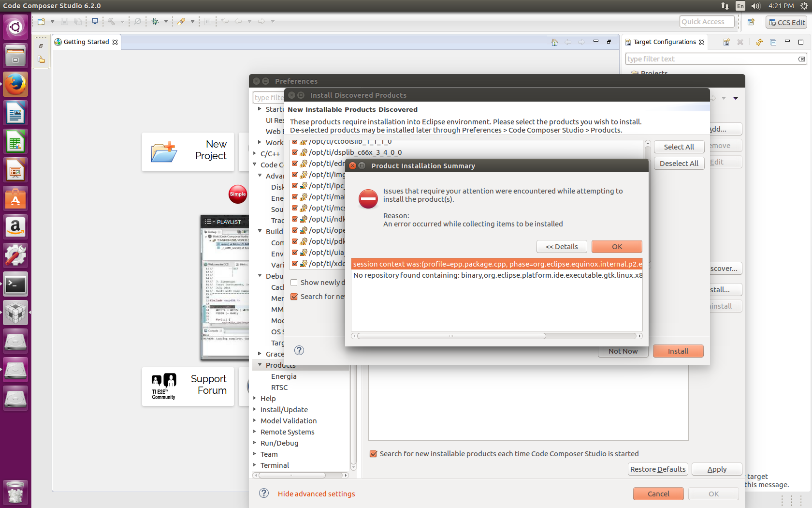Expand the Help node in Preferences tree
This screenshot has width=812, height=508.
tap(254, 398)
